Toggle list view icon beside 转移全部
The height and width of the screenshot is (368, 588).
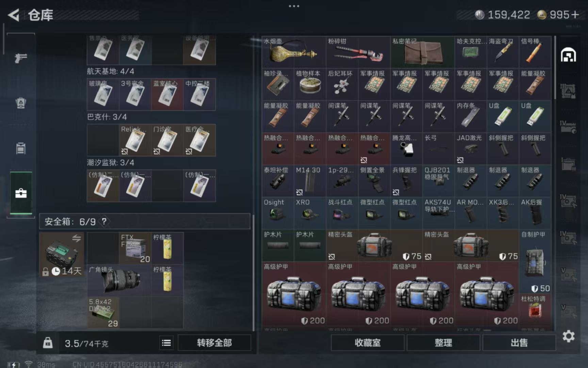coord(166,343)
